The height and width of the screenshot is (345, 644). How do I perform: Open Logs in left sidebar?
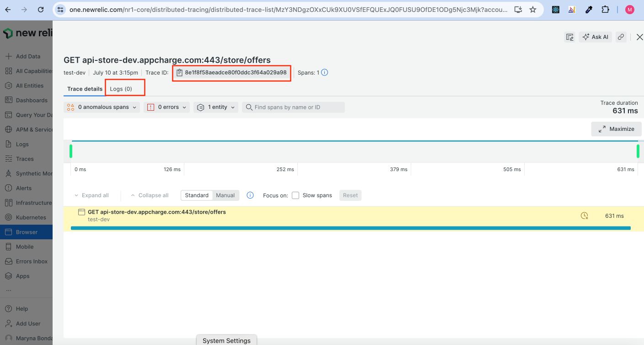[27, 144]
